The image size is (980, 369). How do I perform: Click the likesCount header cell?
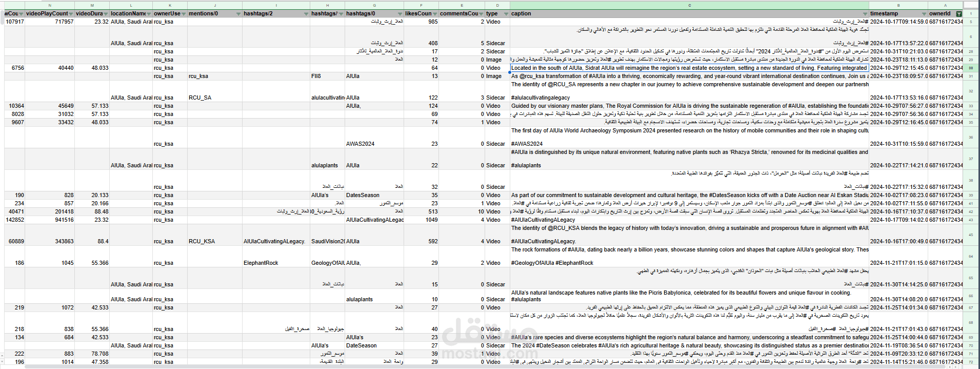coord(421,14)
